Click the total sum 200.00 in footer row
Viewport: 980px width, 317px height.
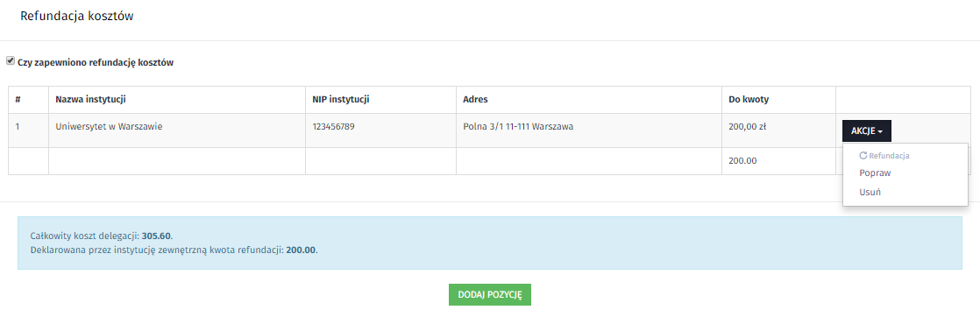pos(742,160)
